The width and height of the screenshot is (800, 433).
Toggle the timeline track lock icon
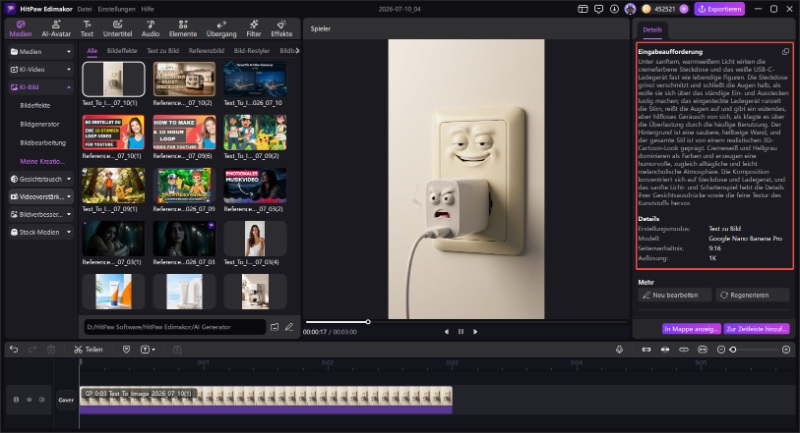pos(16,400)
